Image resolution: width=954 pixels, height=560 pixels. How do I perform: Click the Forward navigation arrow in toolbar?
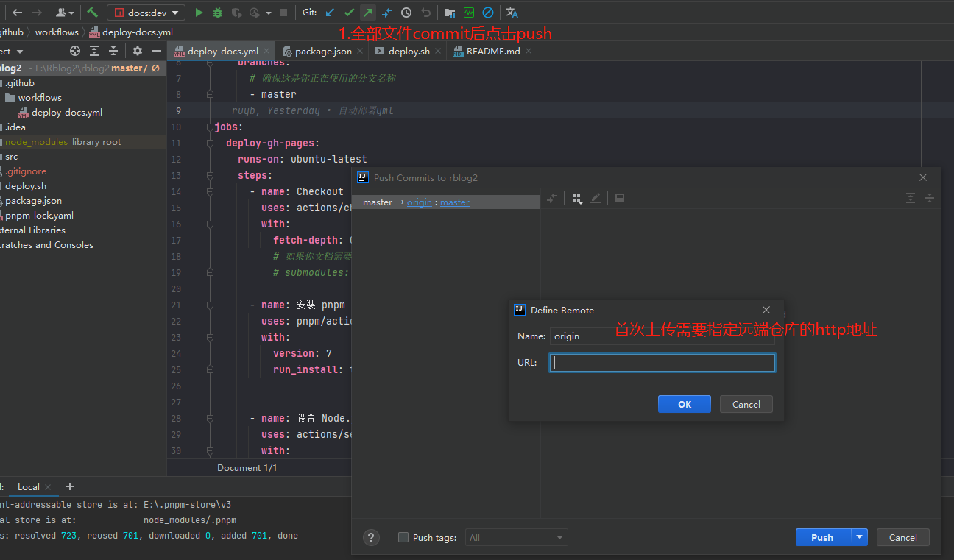pos(37,13)
